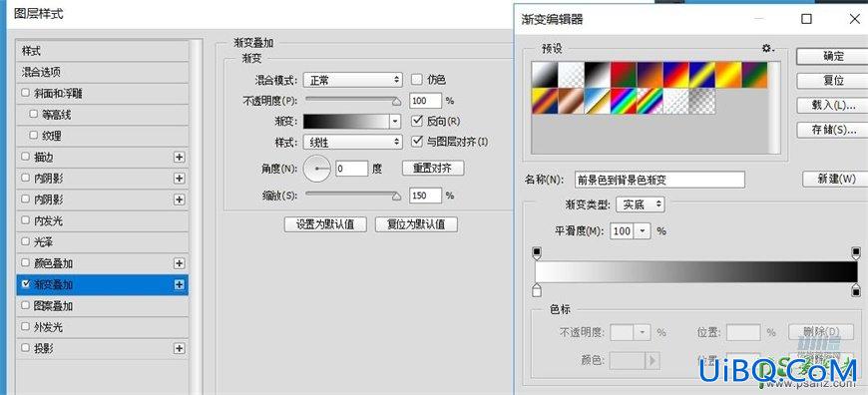Tick the 仿色 checkbox
This screenshot has height=395, width=868.
point(417,80)
